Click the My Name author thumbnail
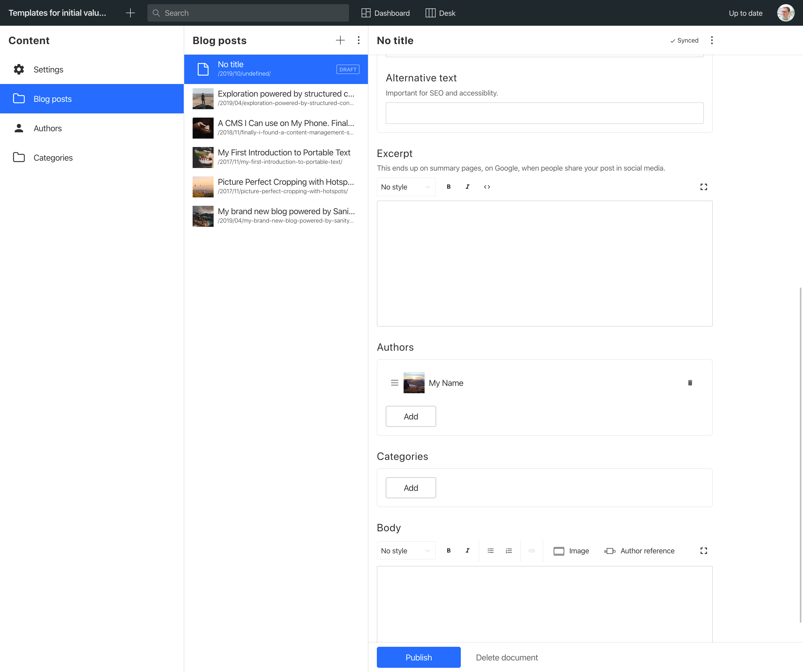 pos(414,382)
